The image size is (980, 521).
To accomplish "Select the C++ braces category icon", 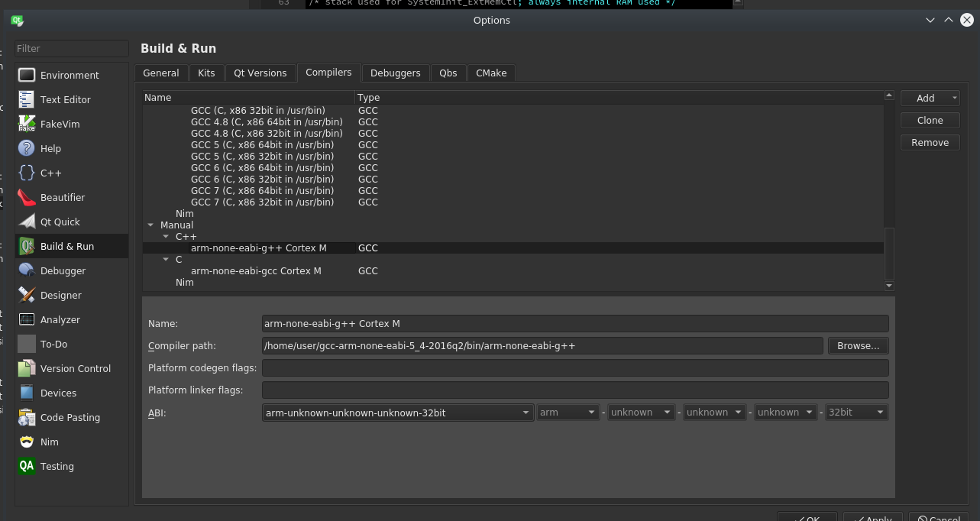I will [27, 173].
